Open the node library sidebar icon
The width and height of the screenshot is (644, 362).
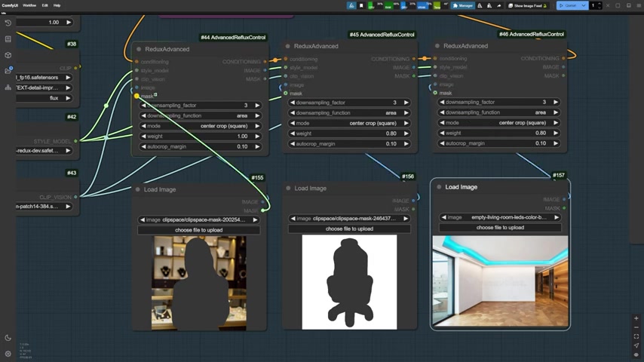pyautogui.click(x=8, y=39)
